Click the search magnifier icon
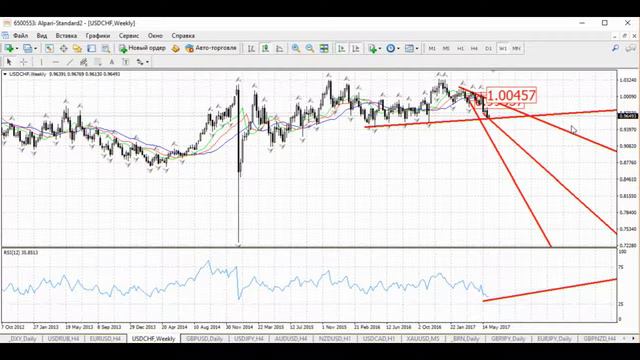This screenshot has height=360, width=640. pyautogui.click(x=615, y=49)
